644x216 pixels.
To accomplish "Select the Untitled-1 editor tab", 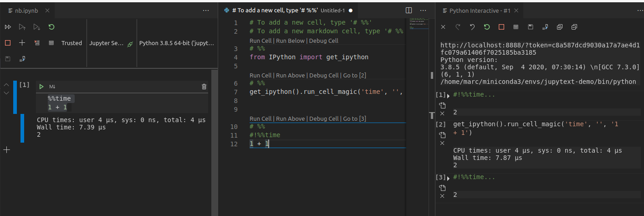I will [288, 10].
